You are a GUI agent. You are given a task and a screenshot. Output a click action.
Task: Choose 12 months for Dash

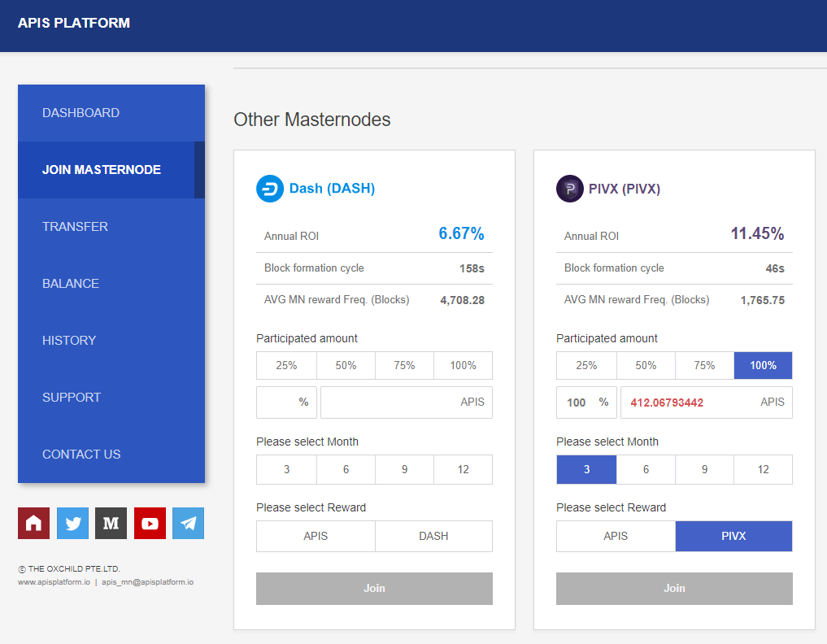(x=463, y=469)
